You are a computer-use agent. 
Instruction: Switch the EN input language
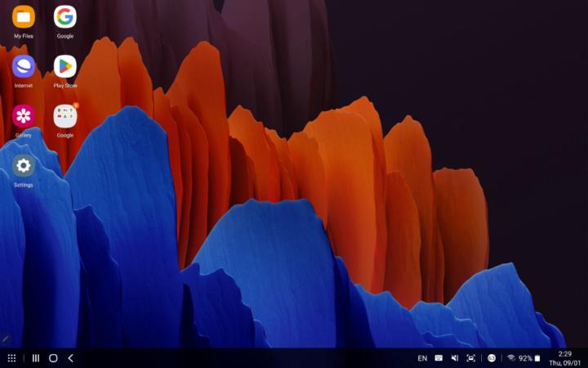click(x=422, y=358)
